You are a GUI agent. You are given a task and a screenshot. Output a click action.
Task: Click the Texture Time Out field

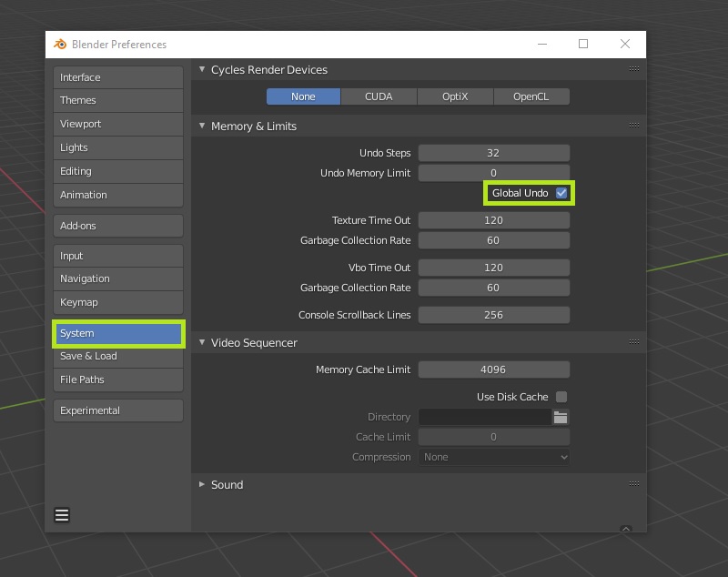coord(494,220)
